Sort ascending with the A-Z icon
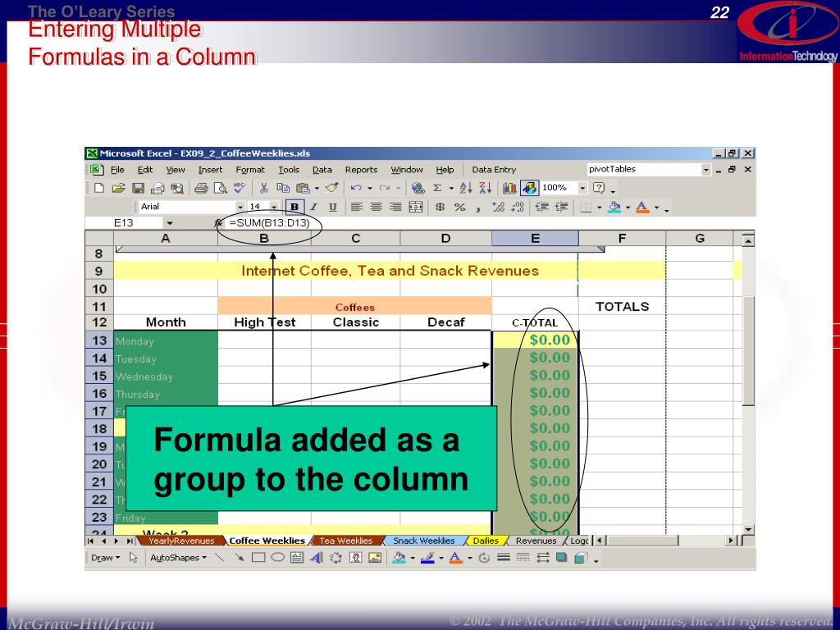This screenshot has height=630, width=840. click(x=466, y=188)
